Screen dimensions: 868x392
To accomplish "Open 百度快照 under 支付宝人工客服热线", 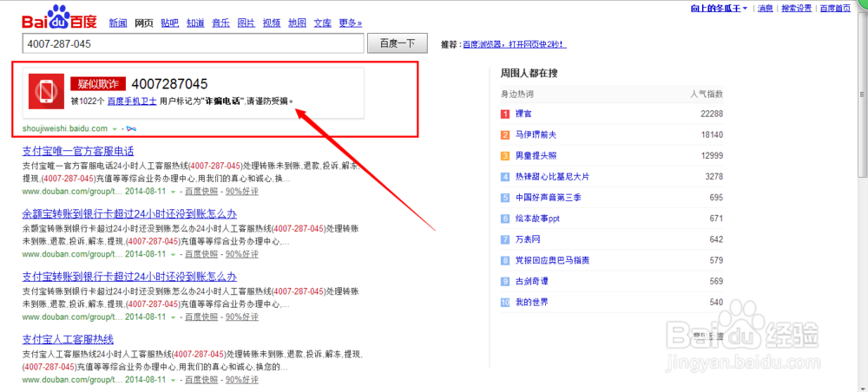I will pos(201,381).
